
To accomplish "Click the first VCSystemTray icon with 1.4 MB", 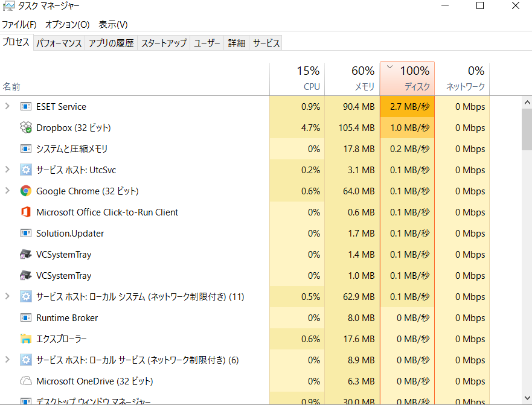I will 26,254.
